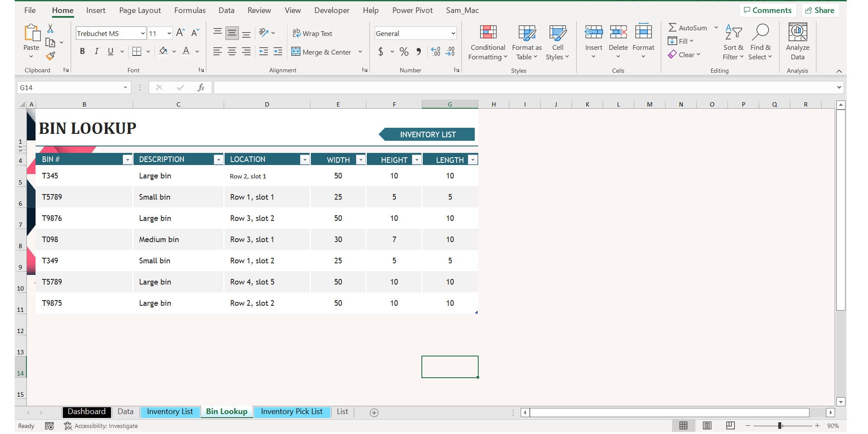
Task: Open the Inventory Pick List sheet
Action: pyautogui.click(x=292, y=411)
